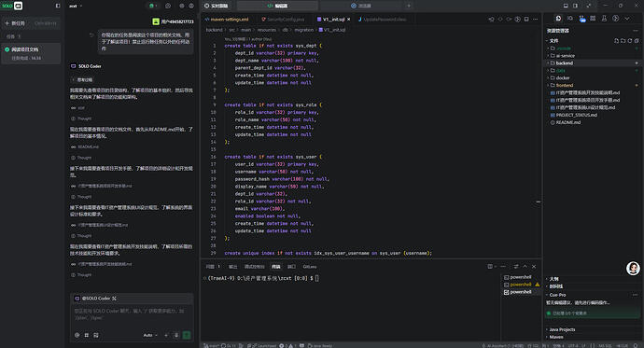Expand the Java Projects section
The height and width of the screenshot is (348, 644).
pos(562,329)
